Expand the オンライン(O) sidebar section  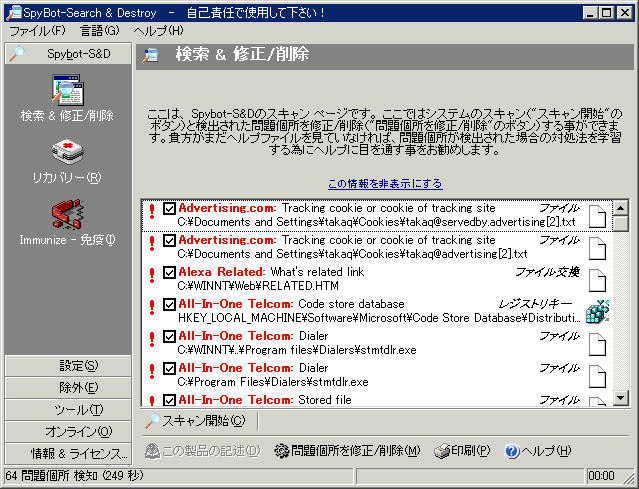(x=68, y=431)
